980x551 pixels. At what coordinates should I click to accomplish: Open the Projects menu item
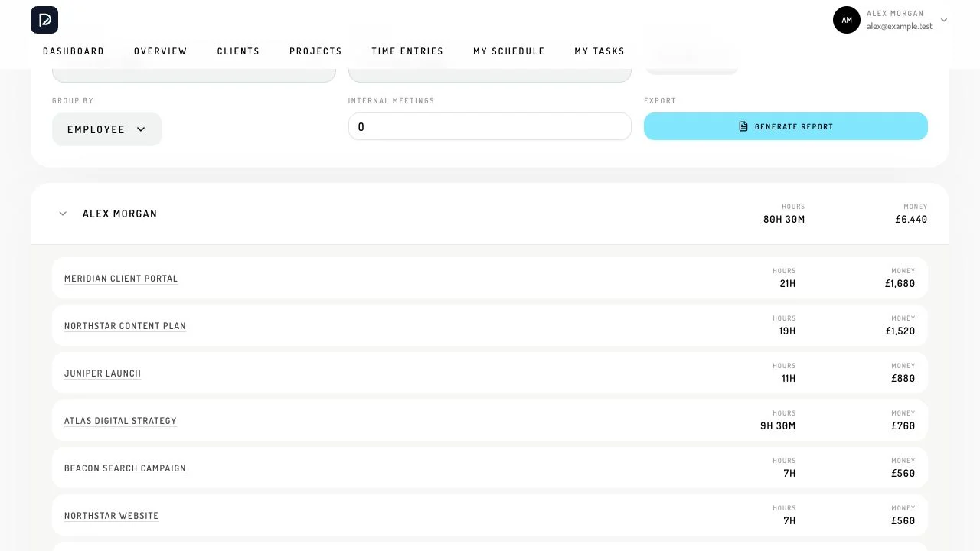click(315, 51)
